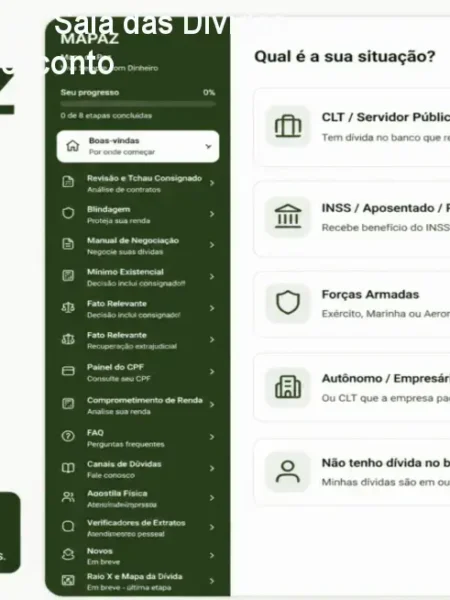This screenshot has width=450, height=600.
Task: Open Canais de Dúvidas menu label
Action: click(x=124, y=464)
